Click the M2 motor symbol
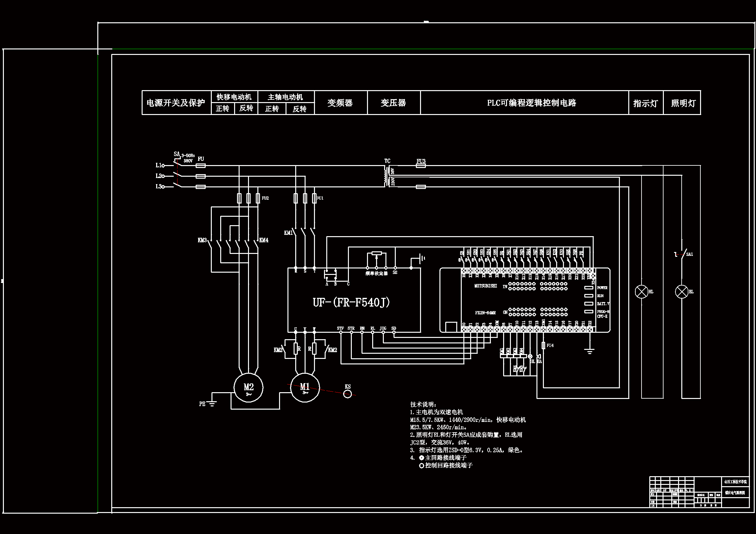 tap(248, 388)
